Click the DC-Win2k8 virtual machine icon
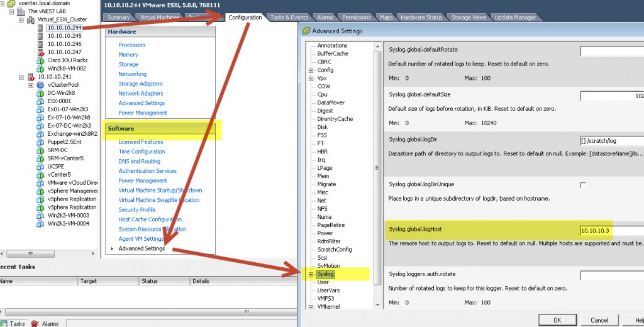This screenshot has height=327, width=644. [41, 93]
